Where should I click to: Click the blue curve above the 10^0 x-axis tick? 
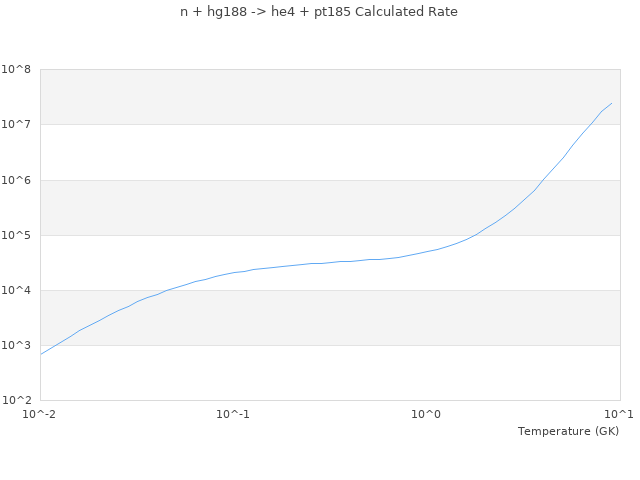coord(427,251)
